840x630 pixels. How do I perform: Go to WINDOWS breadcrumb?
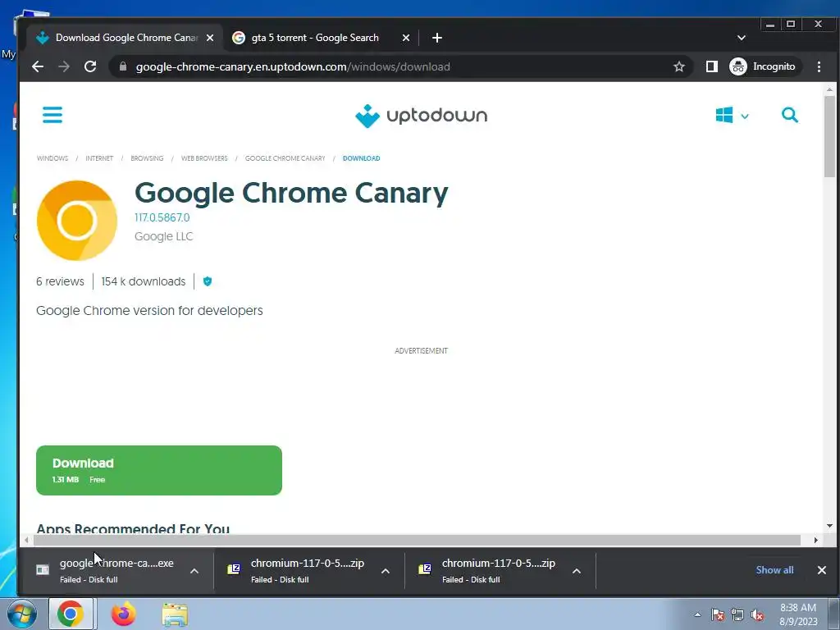(x=52, y=158)
